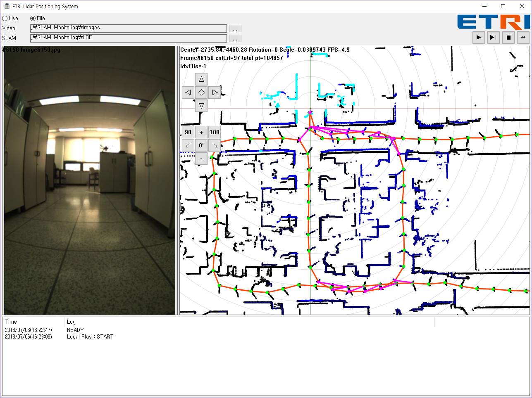Pan map down with triangle arrow
This screenshot has width=532, height=398.
click(x=201, y=105)
